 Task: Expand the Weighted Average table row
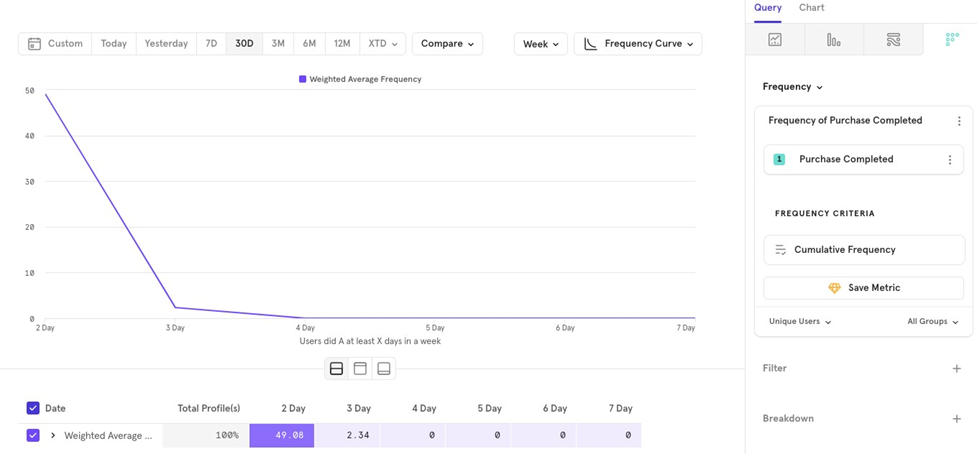[x=53, y=436]
